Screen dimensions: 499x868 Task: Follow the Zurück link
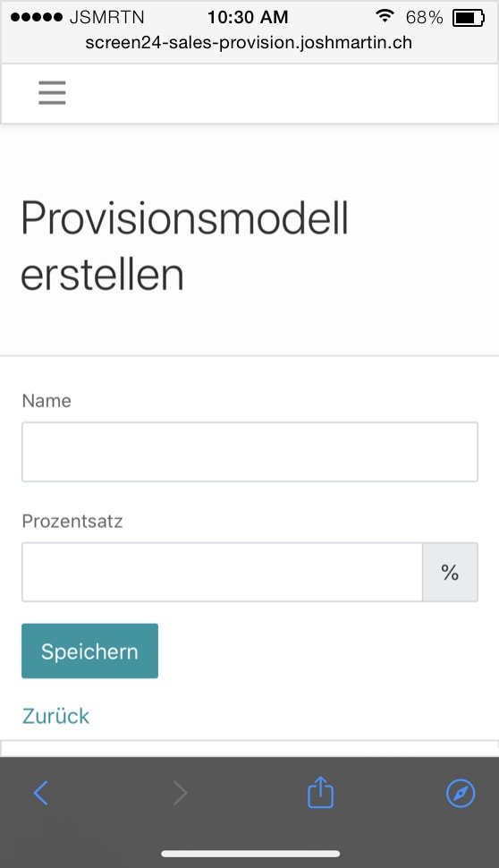[x=55, y=716]
